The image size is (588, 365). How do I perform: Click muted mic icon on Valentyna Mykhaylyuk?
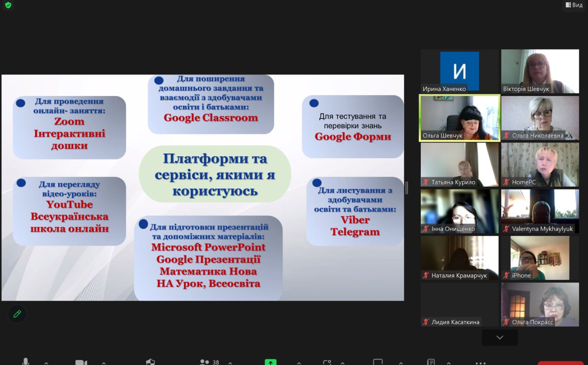[507, 228]
